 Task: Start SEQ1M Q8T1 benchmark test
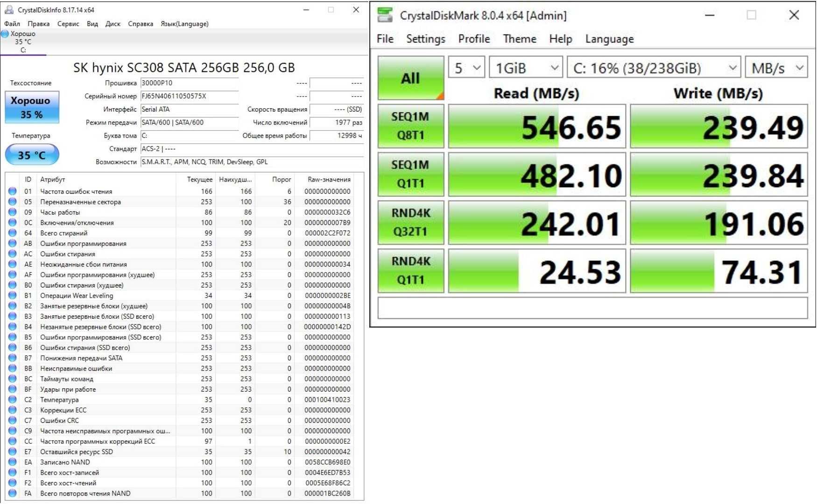point(411,126)
